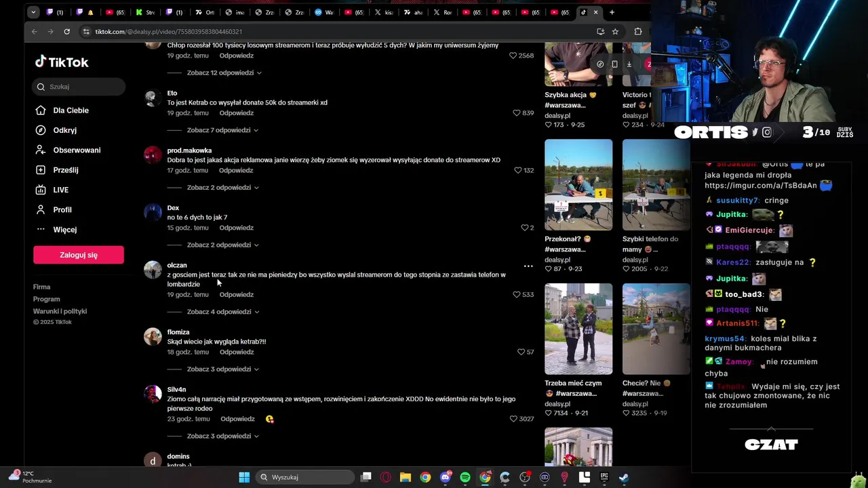Expand Zobacz 12 odpowiedzi

[224, 73]
